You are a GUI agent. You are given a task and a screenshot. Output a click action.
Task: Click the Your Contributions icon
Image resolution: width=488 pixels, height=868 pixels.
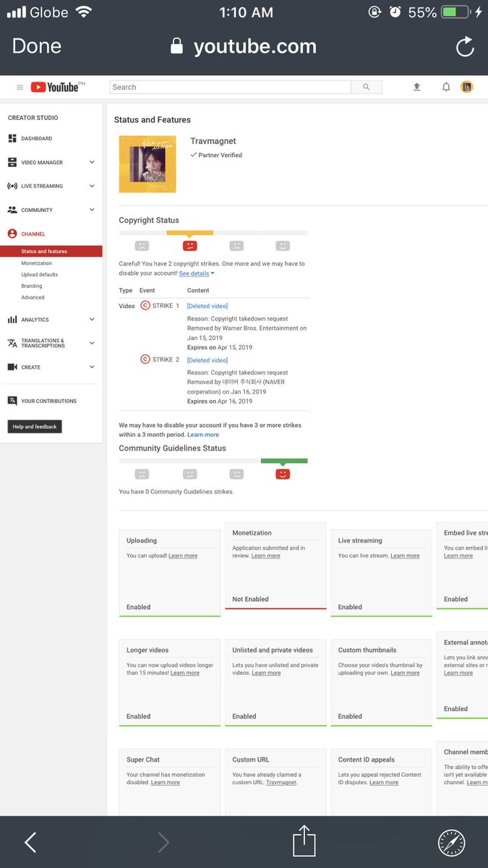click(x=12, y=401)
